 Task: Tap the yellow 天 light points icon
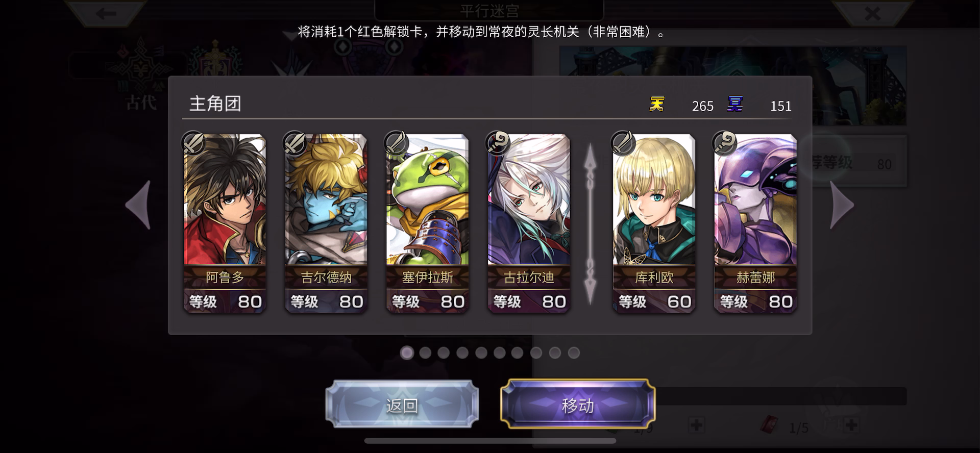click(656, 104)
